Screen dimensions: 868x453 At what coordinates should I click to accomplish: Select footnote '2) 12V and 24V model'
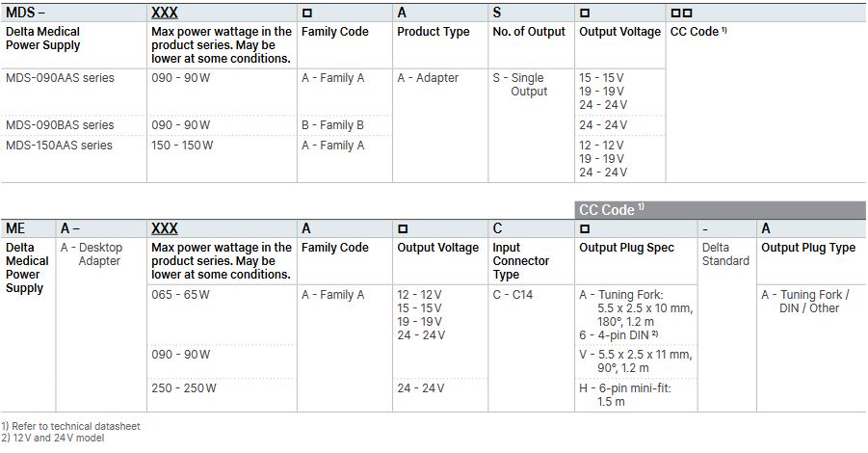pos(53,438)
